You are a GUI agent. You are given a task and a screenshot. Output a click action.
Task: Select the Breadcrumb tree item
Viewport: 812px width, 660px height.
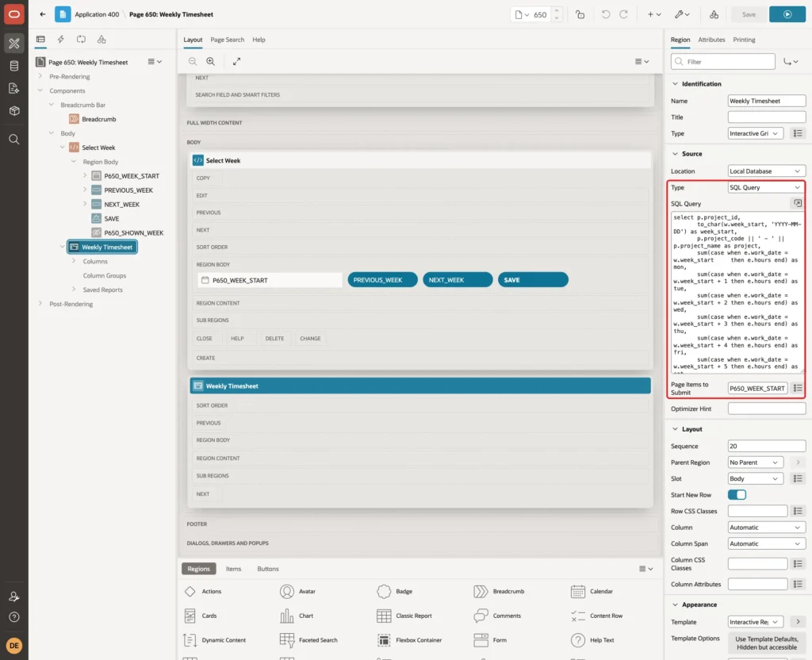click(x=93, y=119)
